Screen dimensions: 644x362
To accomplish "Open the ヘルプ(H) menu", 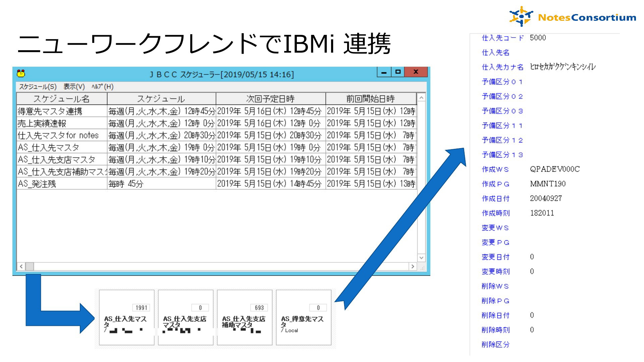I will 103,87.
